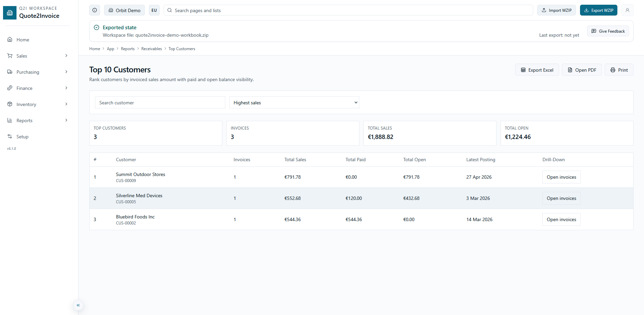Click Export WZIP button

coord(598,10)
